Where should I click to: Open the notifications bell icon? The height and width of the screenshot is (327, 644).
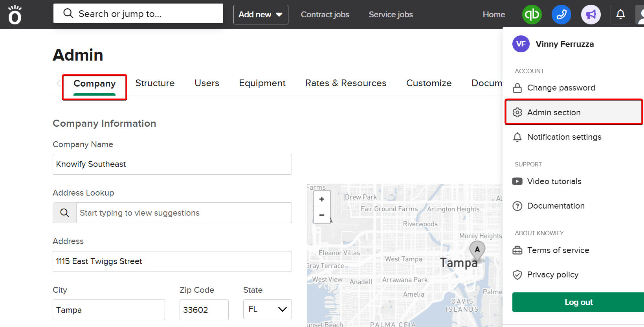click(x=620, y=15)
